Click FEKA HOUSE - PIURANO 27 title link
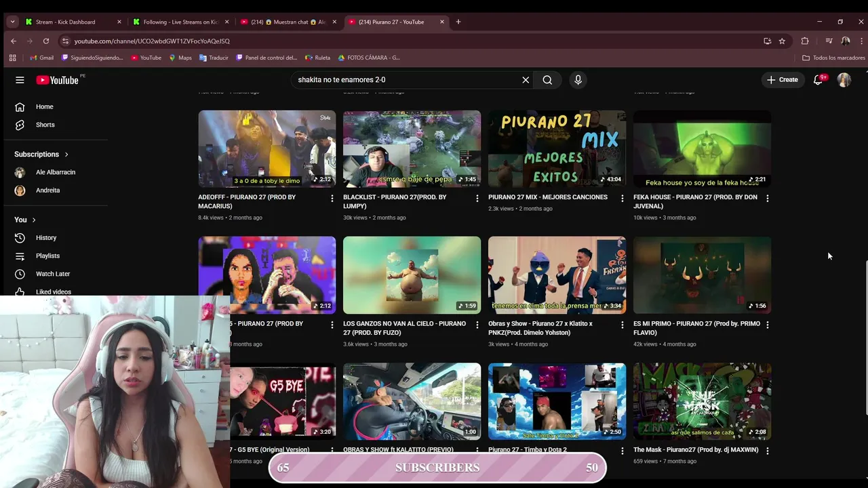Screen dimensions: 868x488 (x=695, y=201)
